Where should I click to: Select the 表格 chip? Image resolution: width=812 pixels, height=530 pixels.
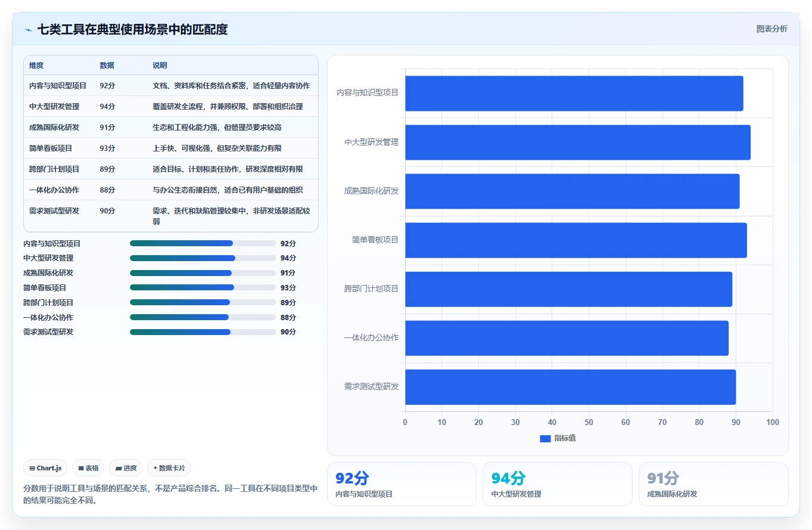pos(89,468)
